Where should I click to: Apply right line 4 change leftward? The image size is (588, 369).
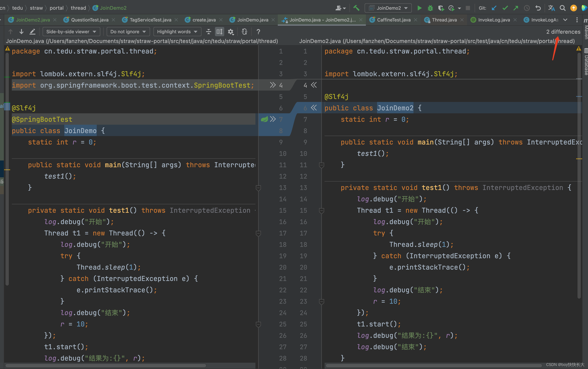(x=314, y=85)
